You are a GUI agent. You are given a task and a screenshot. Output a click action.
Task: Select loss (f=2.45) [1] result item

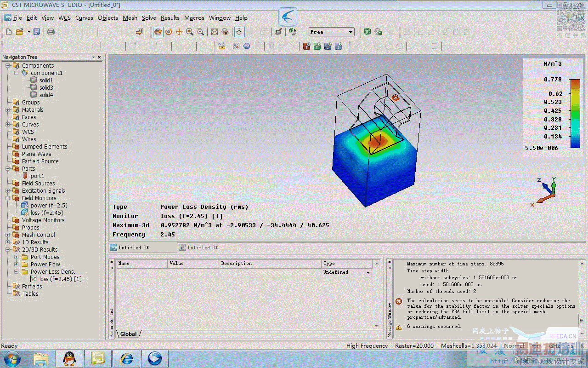tap(60, 279)
